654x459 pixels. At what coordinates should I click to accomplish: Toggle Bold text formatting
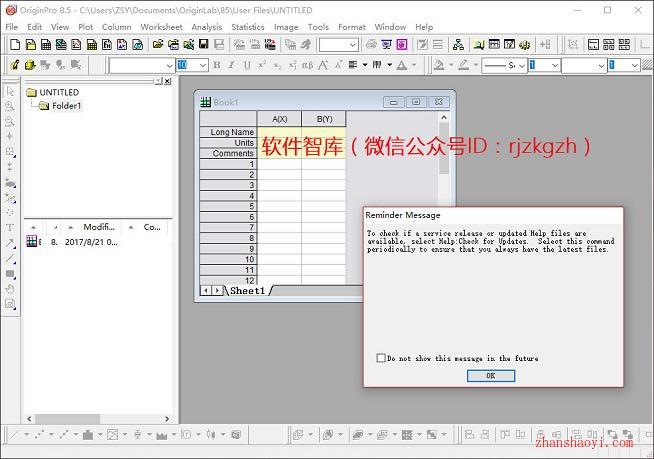[217, 65]
